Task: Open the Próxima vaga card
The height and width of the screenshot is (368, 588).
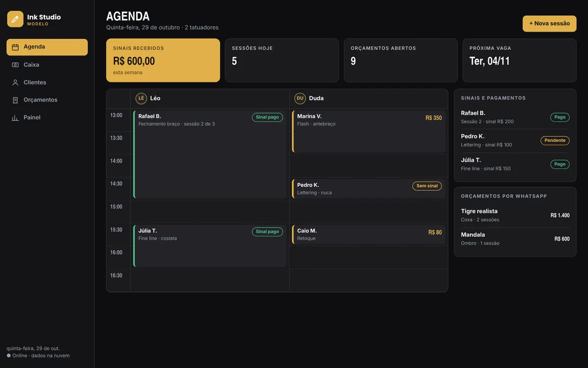Action: [519, 60]
